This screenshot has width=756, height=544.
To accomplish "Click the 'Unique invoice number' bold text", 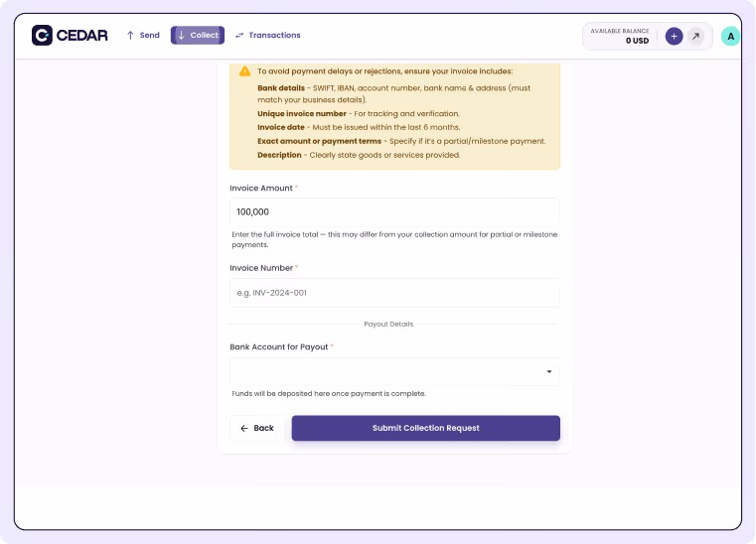I will point(302,114).
